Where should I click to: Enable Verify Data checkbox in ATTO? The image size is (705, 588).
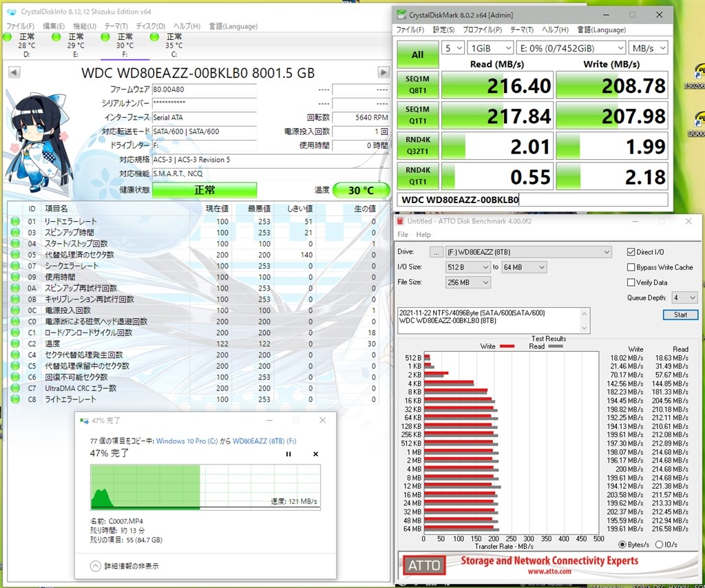point(631,283)
